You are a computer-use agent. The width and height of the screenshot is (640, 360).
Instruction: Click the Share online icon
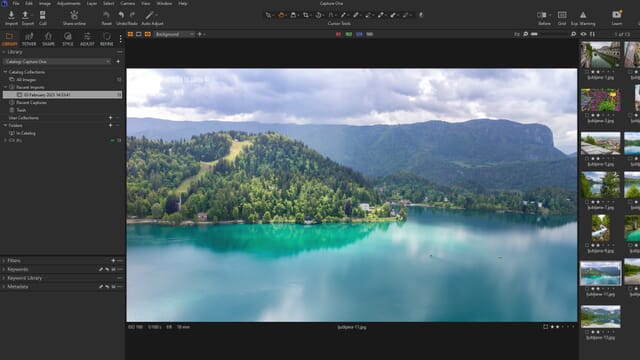pos(74,15)
